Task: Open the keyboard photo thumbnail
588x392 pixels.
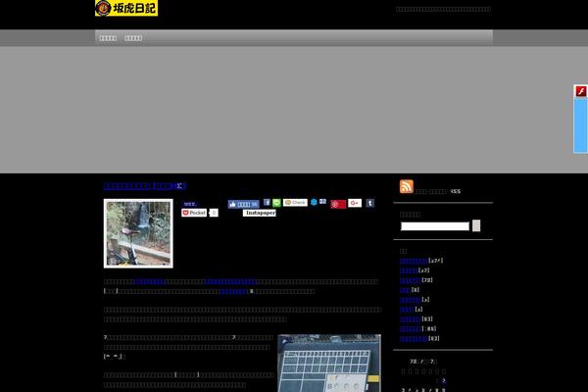Action: click(329, 364)
